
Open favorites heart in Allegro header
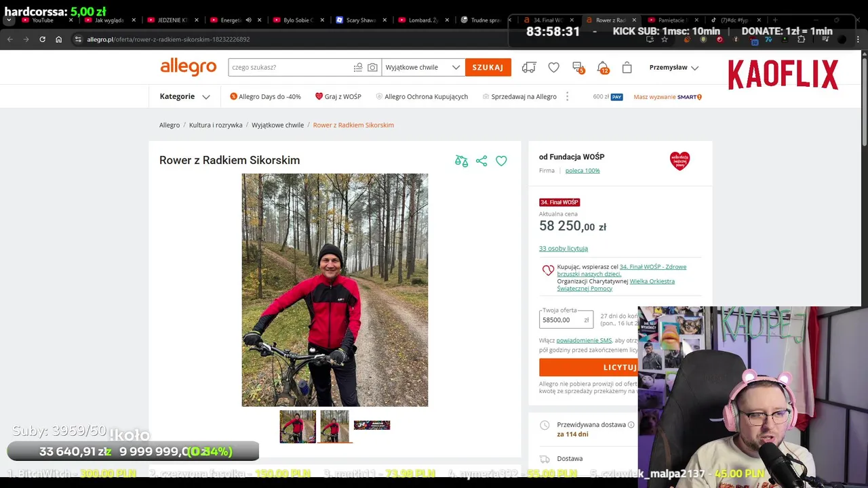pos(554,67)
